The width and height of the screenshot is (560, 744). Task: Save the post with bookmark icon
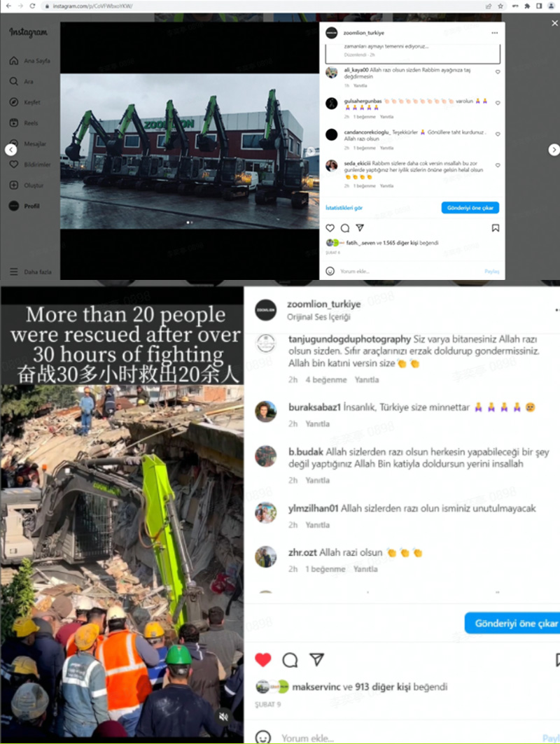pyautogui.click(x=496, y=228)
